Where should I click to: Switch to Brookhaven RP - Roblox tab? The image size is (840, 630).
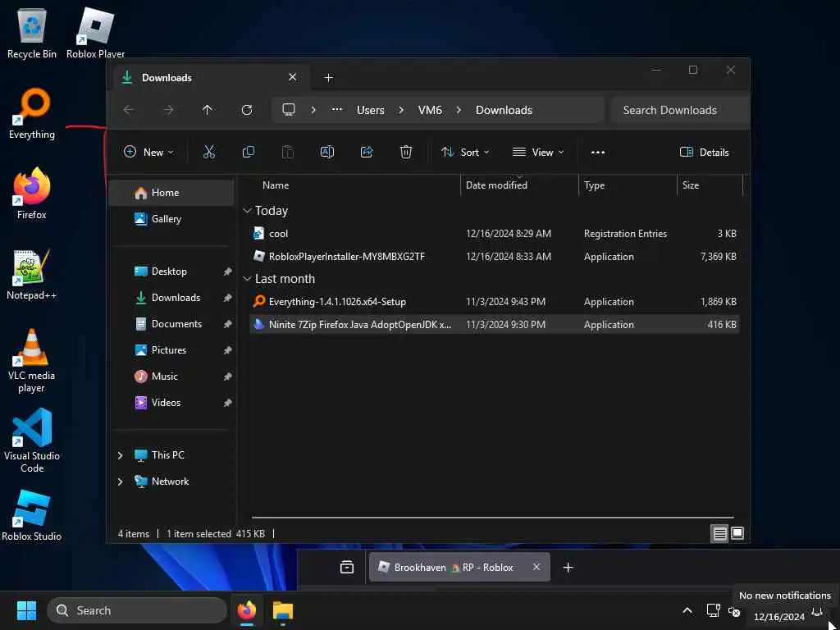click(459, 567)
